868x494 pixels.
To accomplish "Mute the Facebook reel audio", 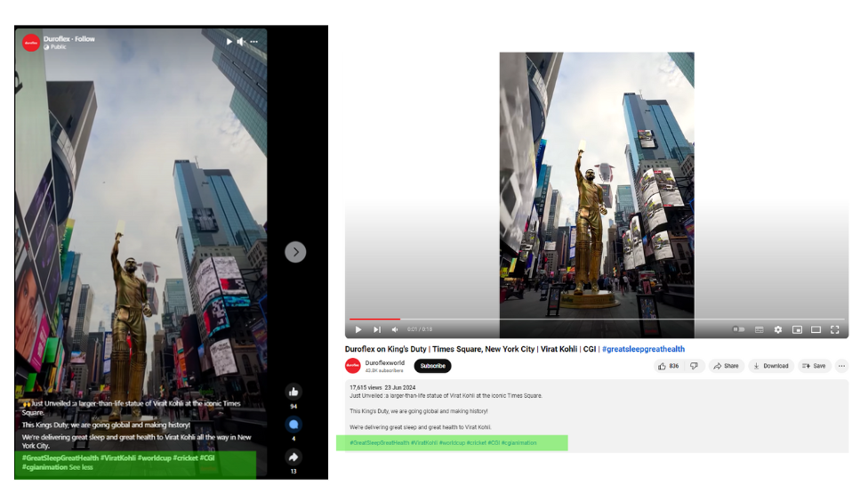I will (x=242, y=41).
